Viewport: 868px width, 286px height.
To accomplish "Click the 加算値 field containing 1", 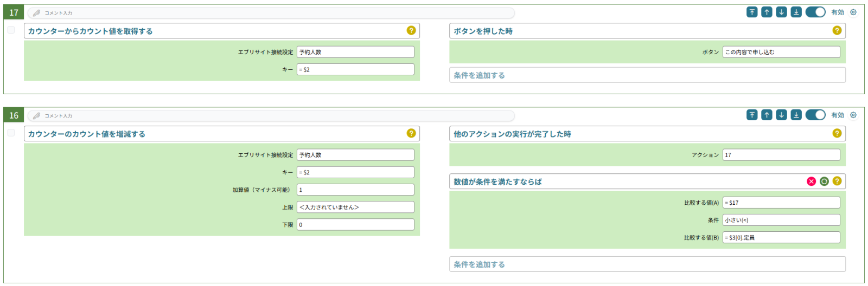I will (355, 190).
